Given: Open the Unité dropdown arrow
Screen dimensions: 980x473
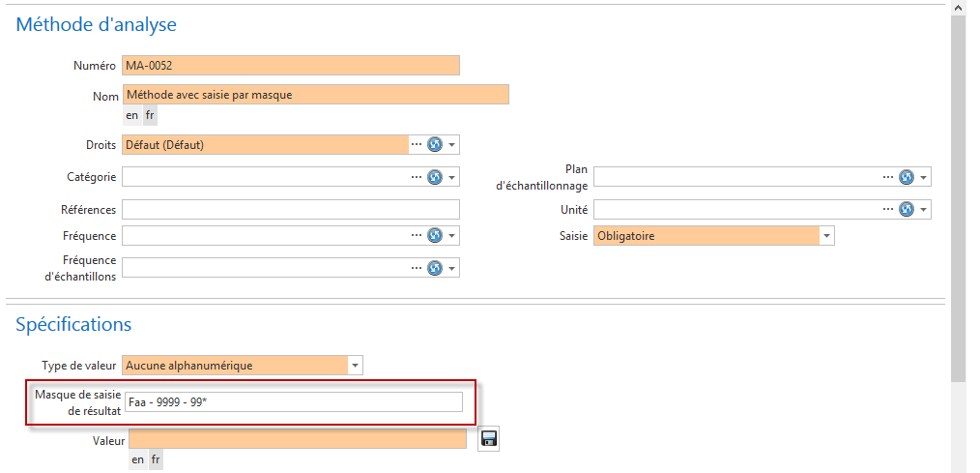Looking at the screenshot, I should (924, 210).
